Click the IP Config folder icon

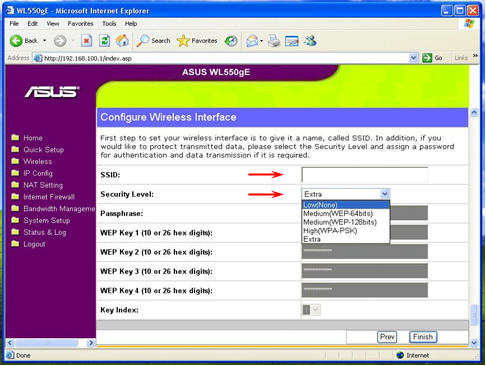pyautogui.click(x=15, y=173)
